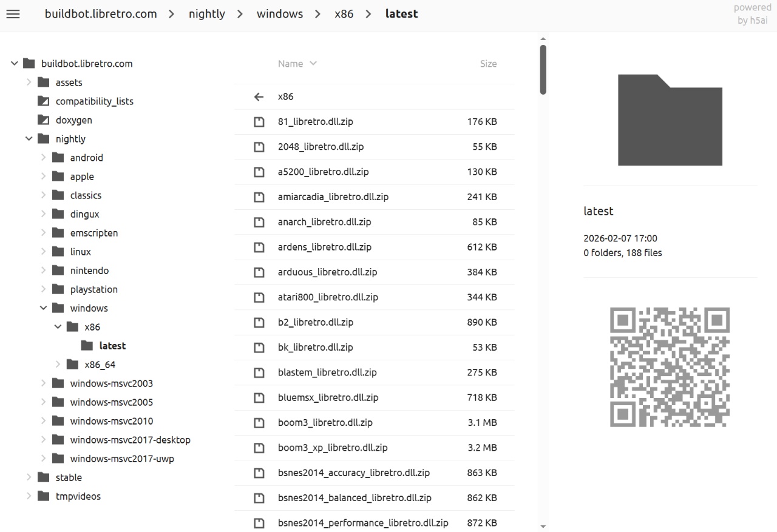Click the doxygen folder icon in sidebar
Viewport: 777px width, 532px height.
point(43,120)
